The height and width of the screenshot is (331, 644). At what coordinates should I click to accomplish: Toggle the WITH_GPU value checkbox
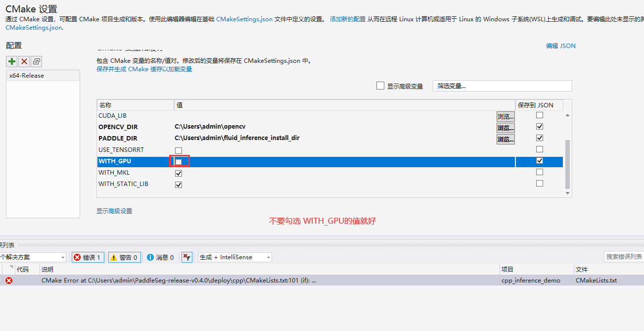pos(179,162)
